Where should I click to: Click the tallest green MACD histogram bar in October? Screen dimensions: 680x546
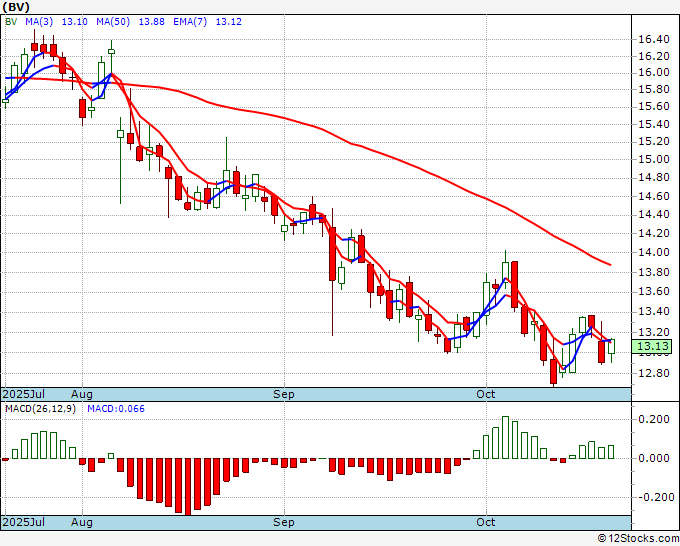click(x=505, y=437)
